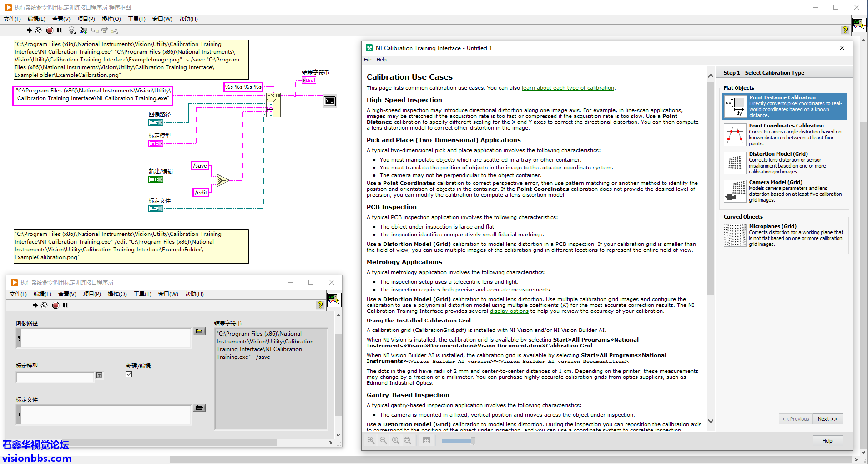Open 操作(O) menu in front panel window
Image resolution: width=868 pixels, height=464 pixels.
coord(117,294)
